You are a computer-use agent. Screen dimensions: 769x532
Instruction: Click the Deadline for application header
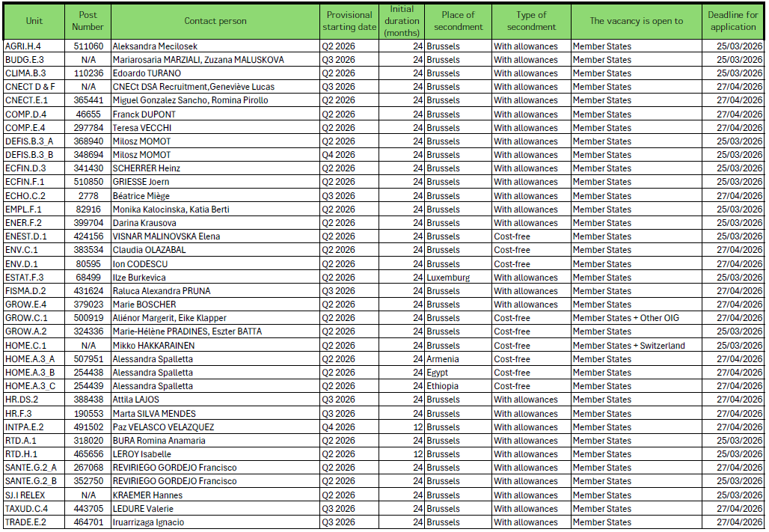tap(733, 21)
